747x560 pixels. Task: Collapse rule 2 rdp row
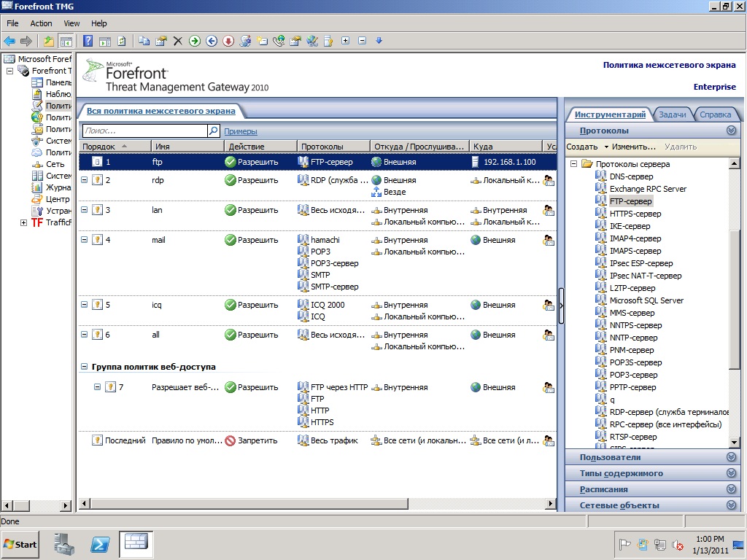pos(85,180)
